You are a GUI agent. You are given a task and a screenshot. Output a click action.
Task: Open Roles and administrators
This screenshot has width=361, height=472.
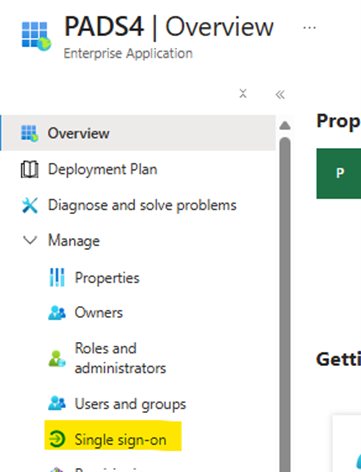(120, 358)
